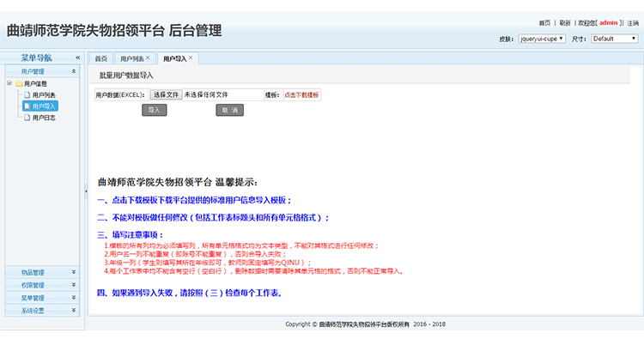The image size is (644, 339).
Task: Click the 批量用户数据导入 panel heading
Action: [x=126, y=76]
